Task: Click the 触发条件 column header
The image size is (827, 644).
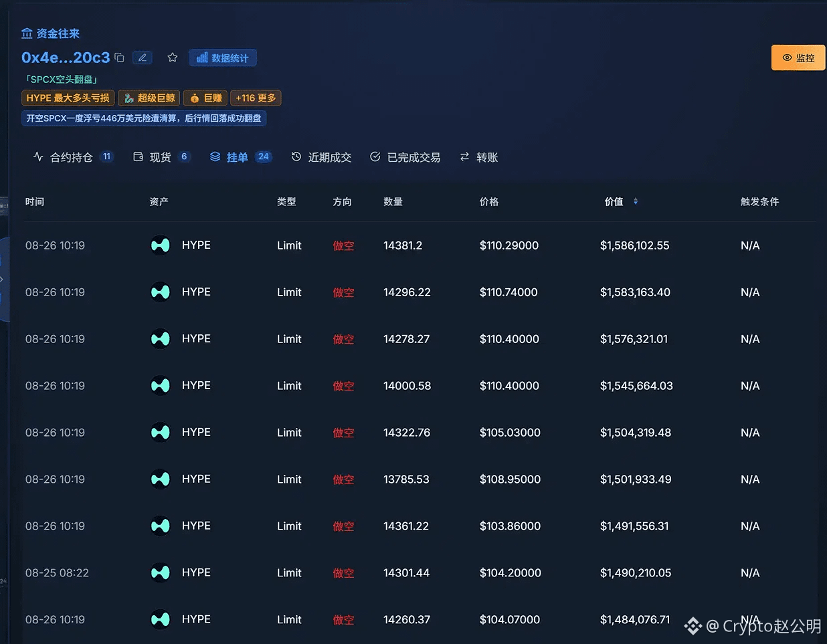Action: pyautogui.click(x=759, y=201)
